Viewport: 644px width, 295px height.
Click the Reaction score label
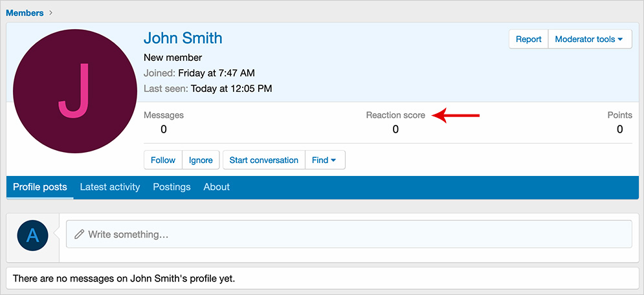[x=395, y=115]
